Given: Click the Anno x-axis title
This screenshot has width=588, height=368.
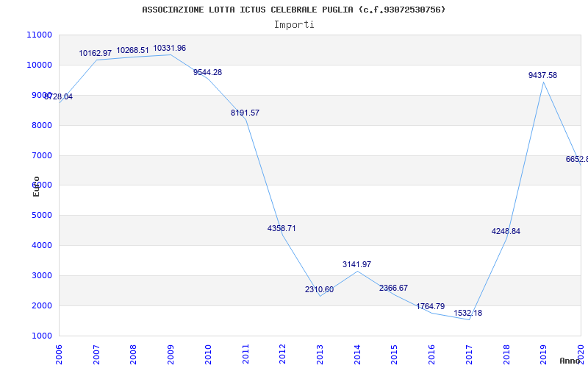Looking at the screenshot, I should pos(570,361).
